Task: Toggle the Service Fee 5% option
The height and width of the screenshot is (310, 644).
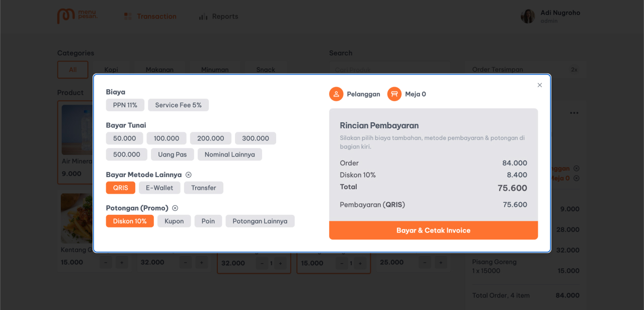Action: [x=178, y=105]
